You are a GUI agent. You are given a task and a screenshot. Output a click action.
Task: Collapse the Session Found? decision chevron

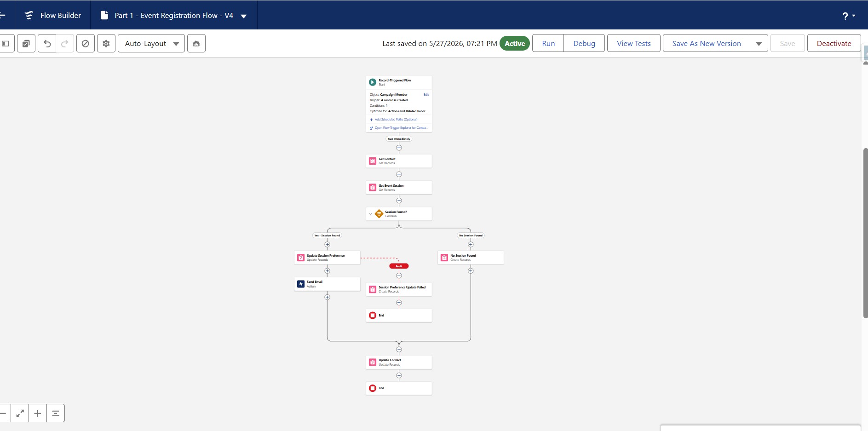click(x=371, y=214)
